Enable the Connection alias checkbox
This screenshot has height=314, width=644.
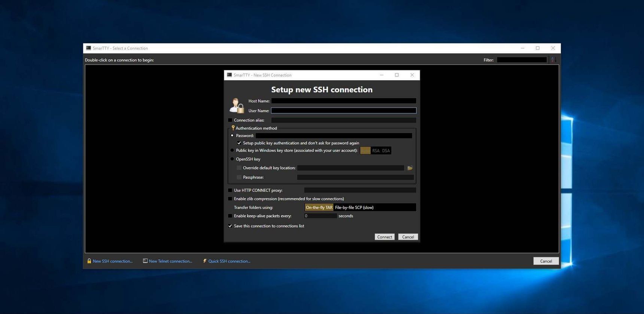(x=230, y=120)
